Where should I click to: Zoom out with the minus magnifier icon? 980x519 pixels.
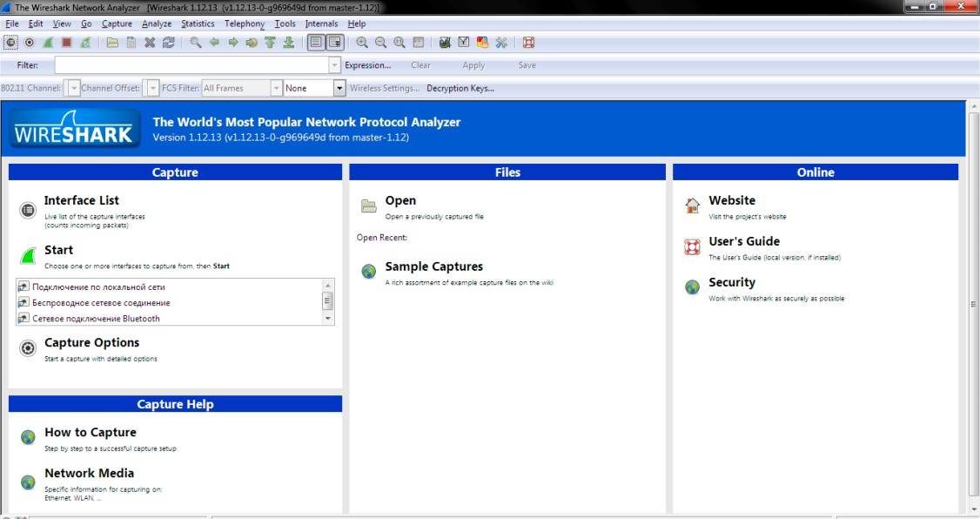[x=380, y=43]
